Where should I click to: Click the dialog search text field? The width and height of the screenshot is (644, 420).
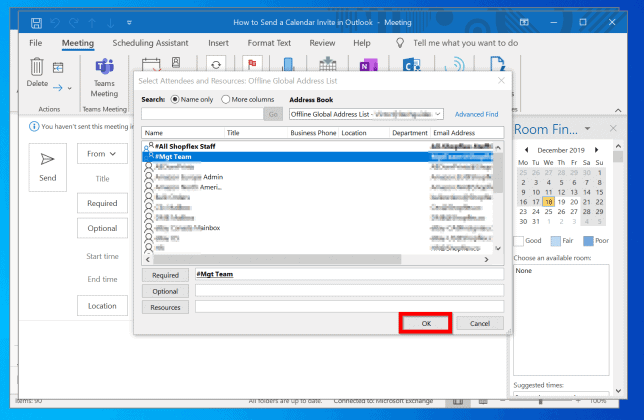(x=202, y=114)
